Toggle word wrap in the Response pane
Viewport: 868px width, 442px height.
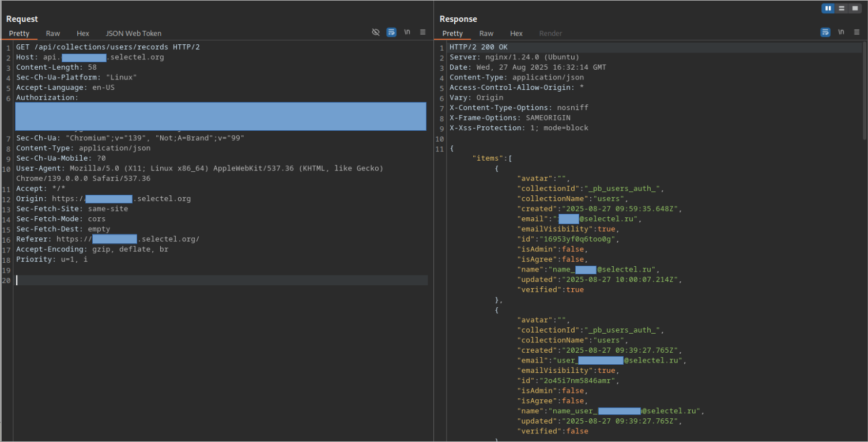click(825, 32)
